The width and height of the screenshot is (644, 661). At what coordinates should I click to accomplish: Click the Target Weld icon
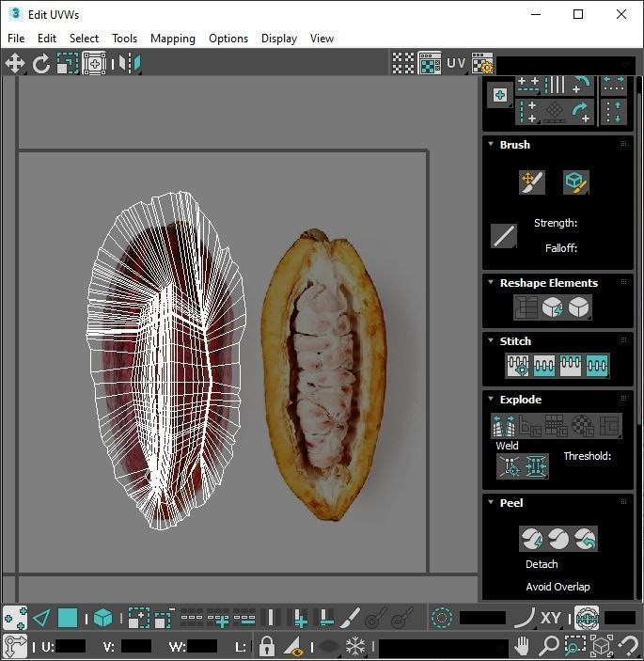(510, 466)
